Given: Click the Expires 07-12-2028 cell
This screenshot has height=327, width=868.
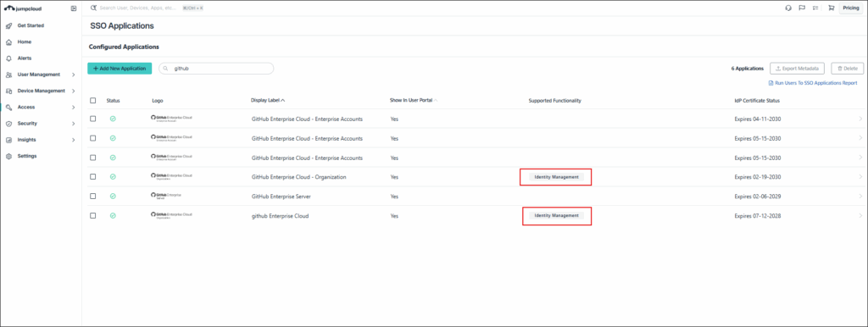Looking at the screenshot, I should [x=758, y=216].
